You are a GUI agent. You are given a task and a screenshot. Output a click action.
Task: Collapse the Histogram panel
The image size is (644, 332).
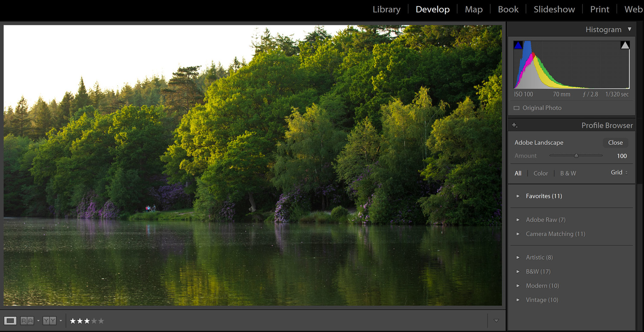tap(629, 30)
